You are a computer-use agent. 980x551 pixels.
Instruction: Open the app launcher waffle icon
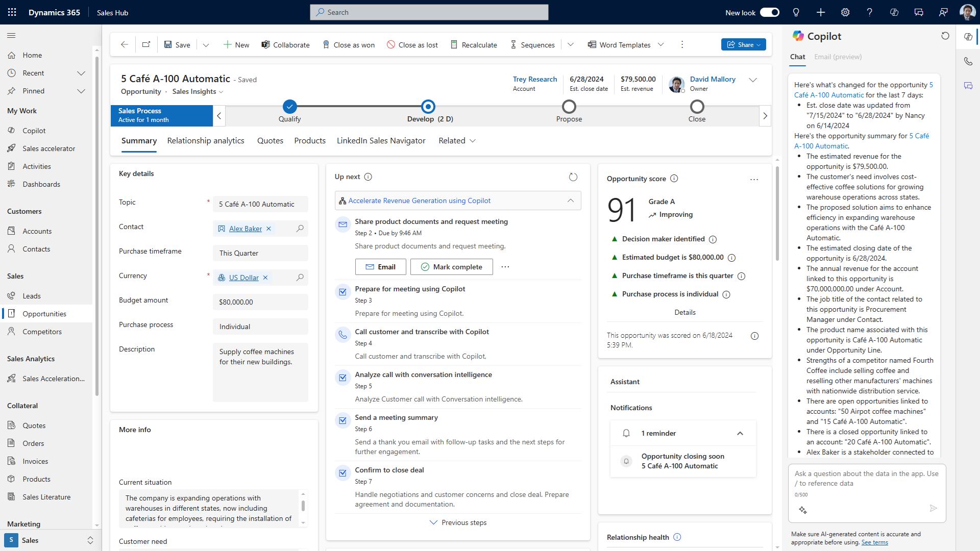tap(12, 12)
